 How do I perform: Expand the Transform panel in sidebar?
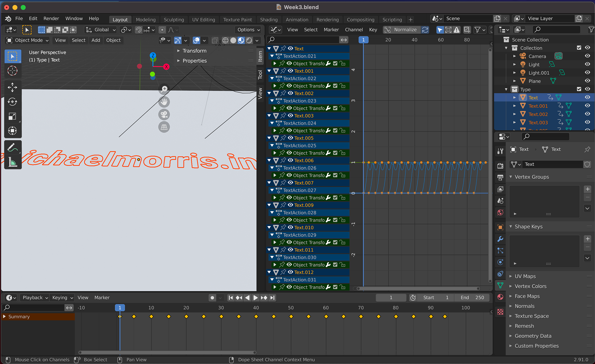(x=194, y=51)
